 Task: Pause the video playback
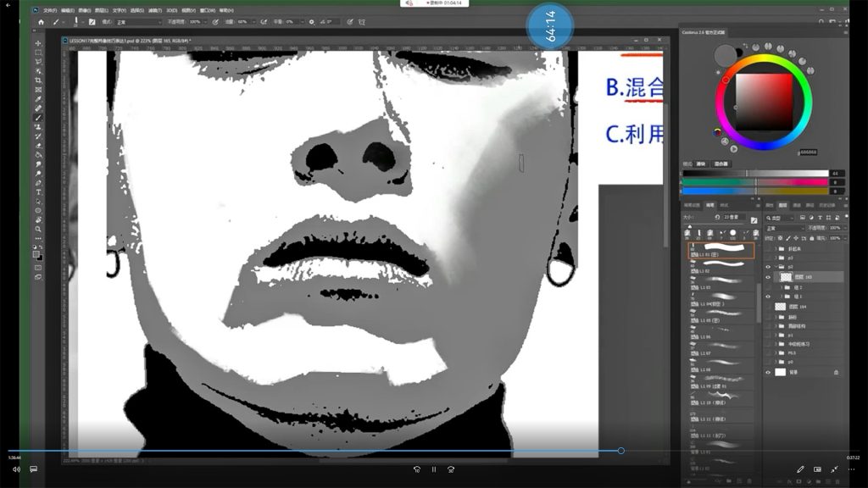coord(433,469)
